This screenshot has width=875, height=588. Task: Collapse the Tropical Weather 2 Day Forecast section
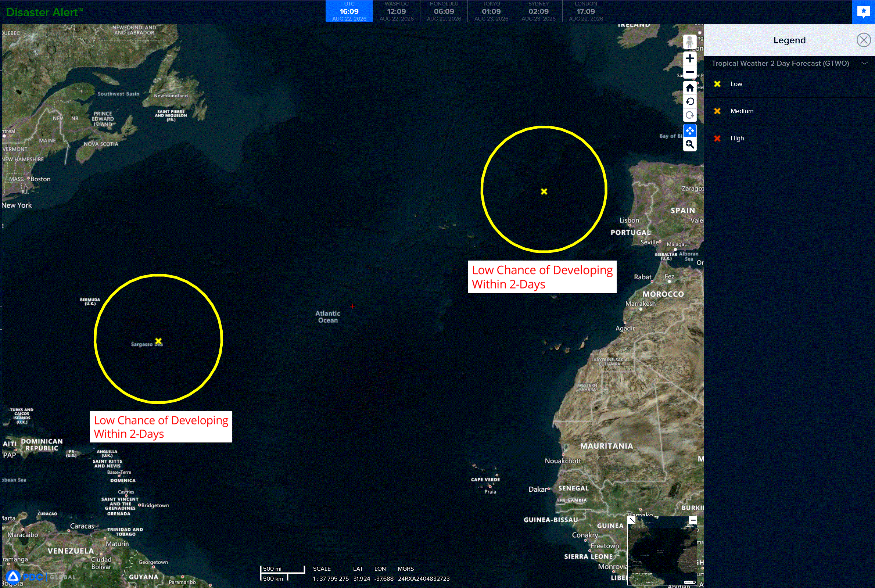pyautogui.click(x=864, y=63)
